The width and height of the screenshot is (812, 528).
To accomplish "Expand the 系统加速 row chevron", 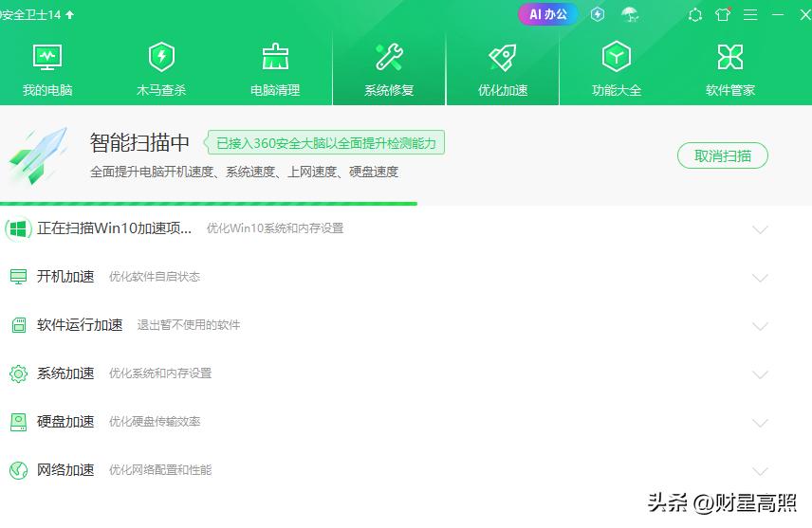I will click(760, 374).
